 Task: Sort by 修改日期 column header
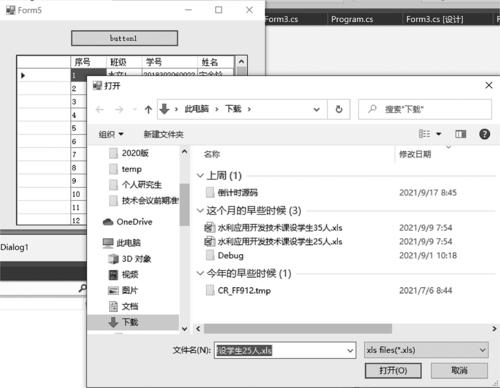[x=415, y=154]
